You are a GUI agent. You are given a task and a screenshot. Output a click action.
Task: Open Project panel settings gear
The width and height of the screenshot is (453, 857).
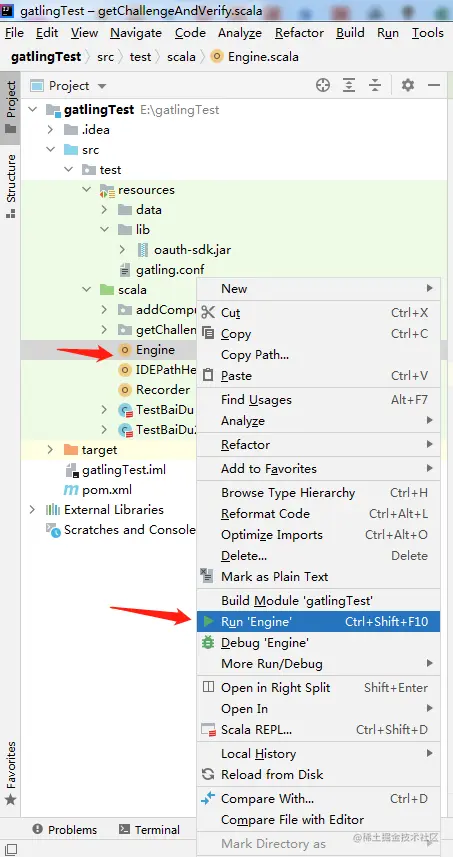(408, 85)
